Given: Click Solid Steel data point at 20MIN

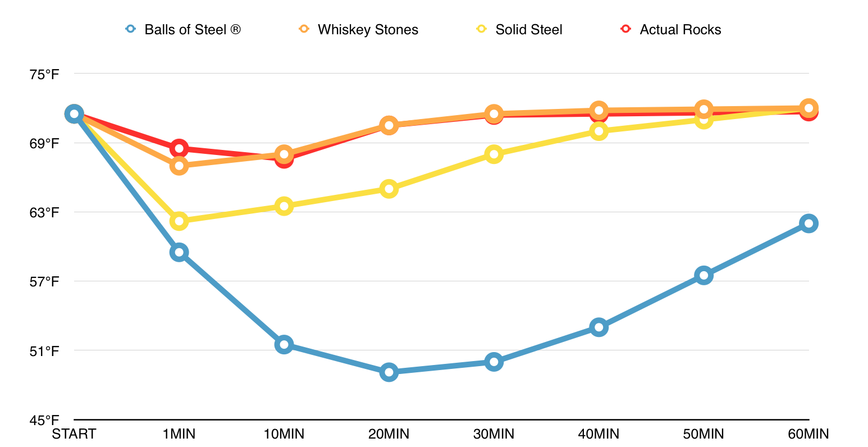Looking at the screenshot, I should pyautogui.click(x=389, y=189).
